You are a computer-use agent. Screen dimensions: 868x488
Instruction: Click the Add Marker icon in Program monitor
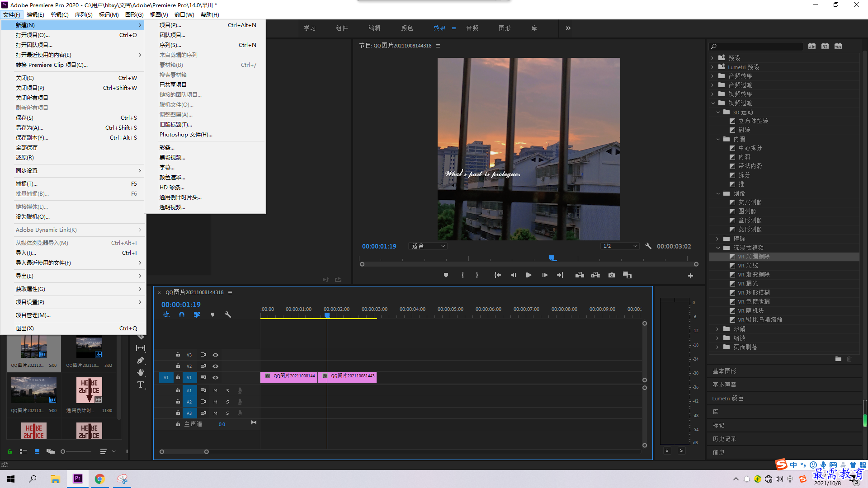pos(446,275)
